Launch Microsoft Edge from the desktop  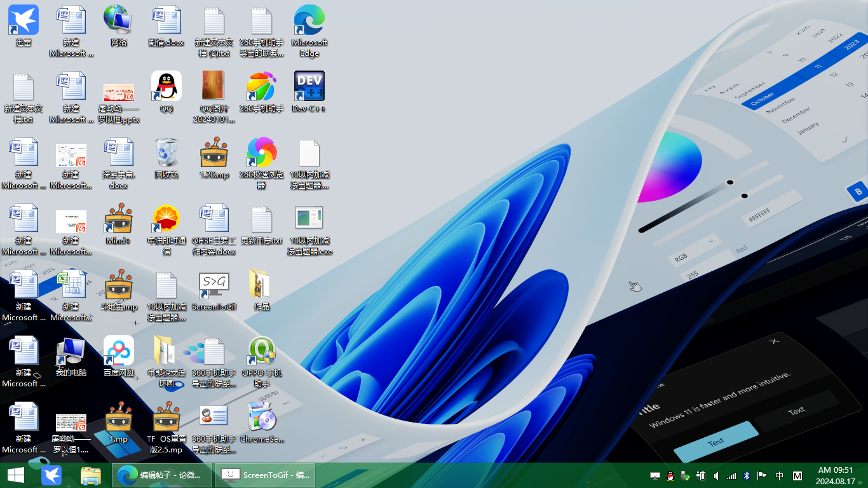tap(309, 32)
